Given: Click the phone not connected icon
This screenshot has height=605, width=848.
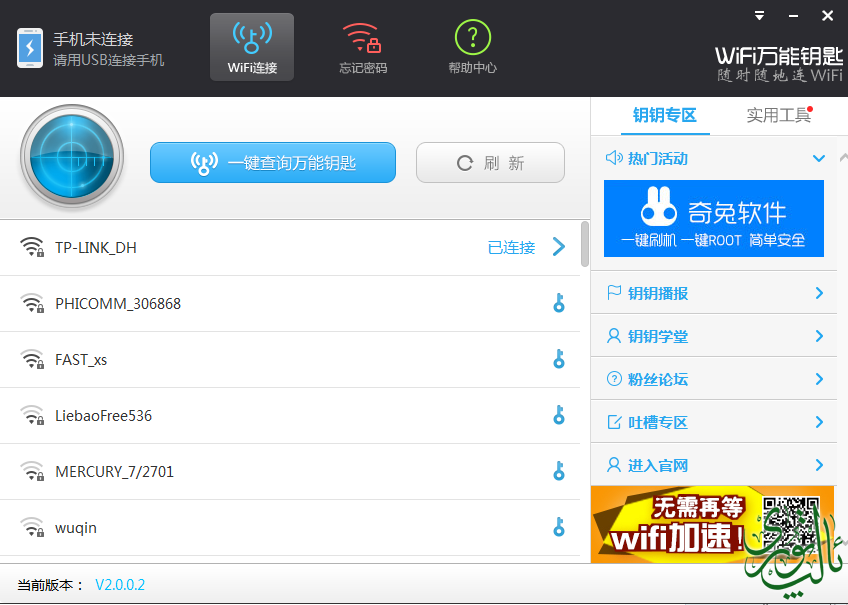Looking at the screenshot, I should 30,48.
